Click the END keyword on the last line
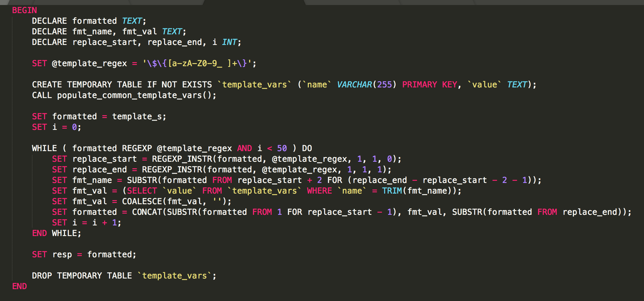 [19, 286]
